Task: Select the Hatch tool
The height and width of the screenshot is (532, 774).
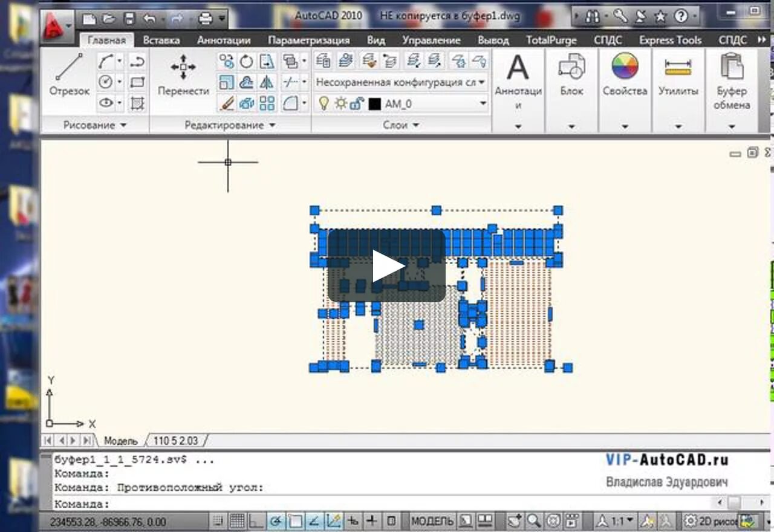Action: click(x=138, y=103)
